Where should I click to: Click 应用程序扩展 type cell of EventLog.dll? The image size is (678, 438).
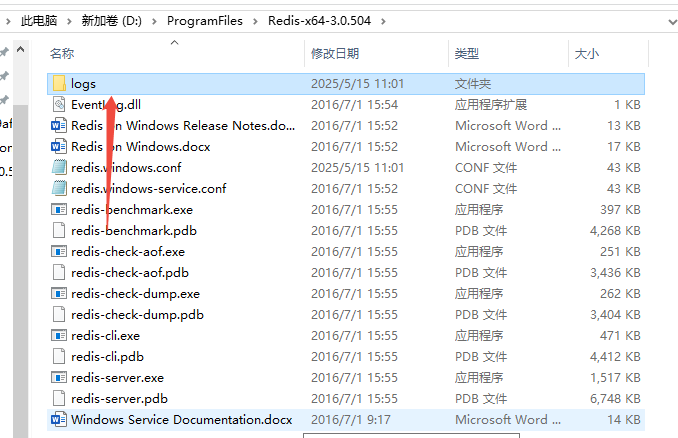pyautogui.click(x=491, y=104)
